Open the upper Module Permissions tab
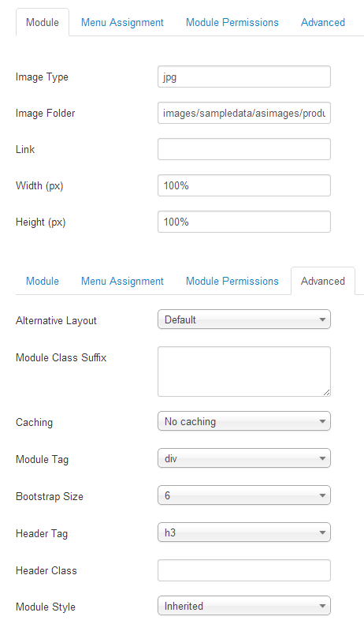 (232, 23)
